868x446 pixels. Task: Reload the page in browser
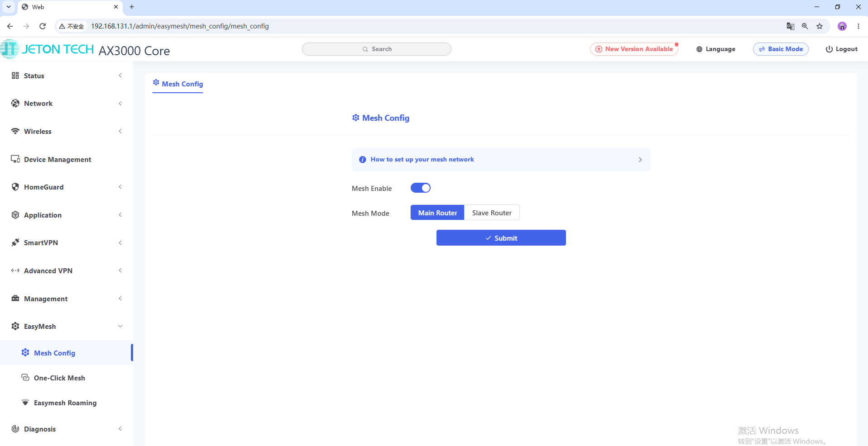[43, 26]
